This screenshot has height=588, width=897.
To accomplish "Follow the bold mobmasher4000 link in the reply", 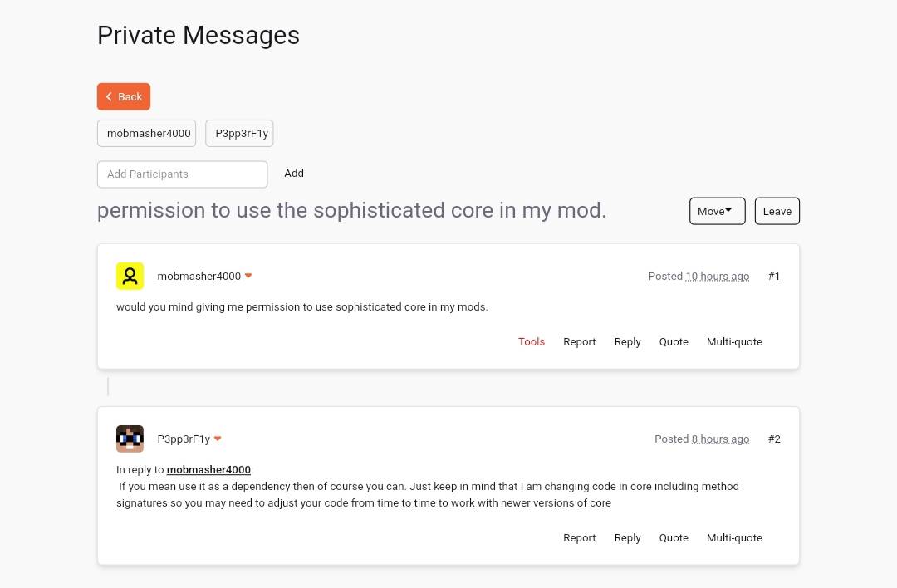I will tap(208, 470).
